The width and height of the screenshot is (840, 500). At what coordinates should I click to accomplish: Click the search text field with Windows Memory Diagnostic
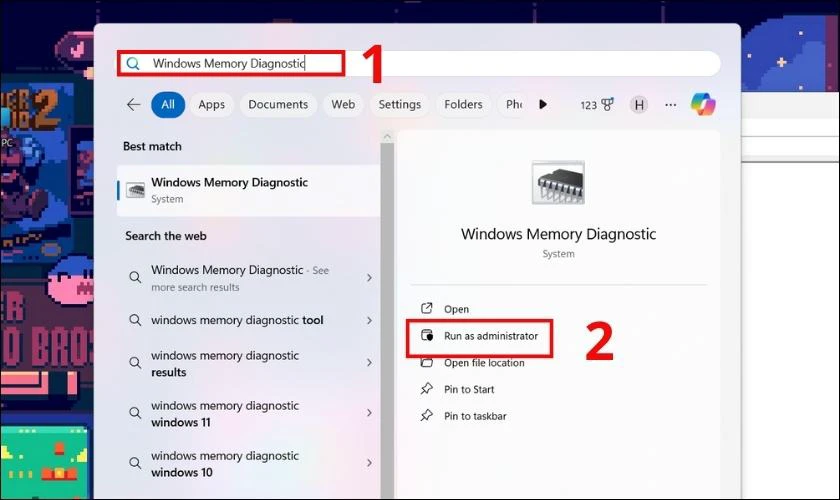pyautogui.click(x=419, y=64)
